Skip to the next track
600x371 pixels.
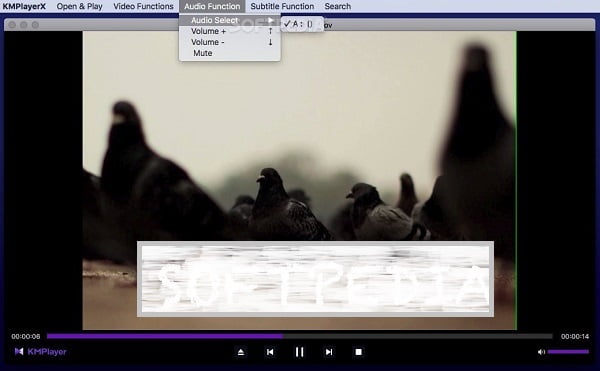point(329,352)
